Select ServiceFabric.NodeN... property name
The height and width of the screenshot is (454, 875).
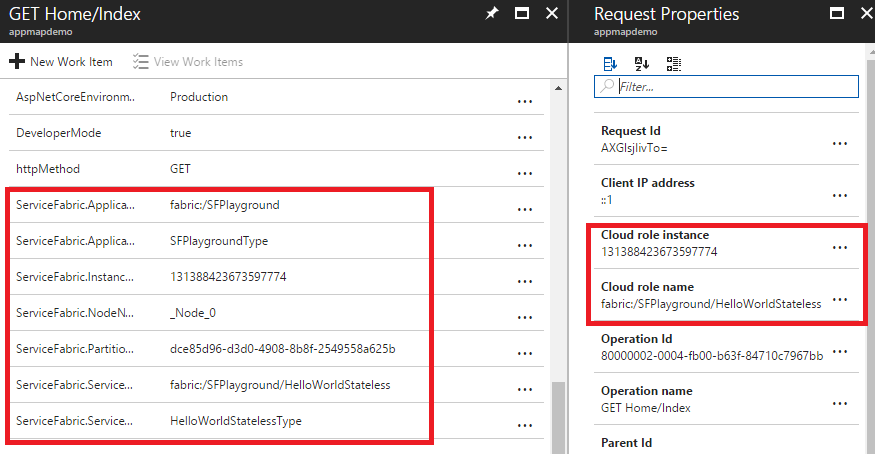[75, 313]
